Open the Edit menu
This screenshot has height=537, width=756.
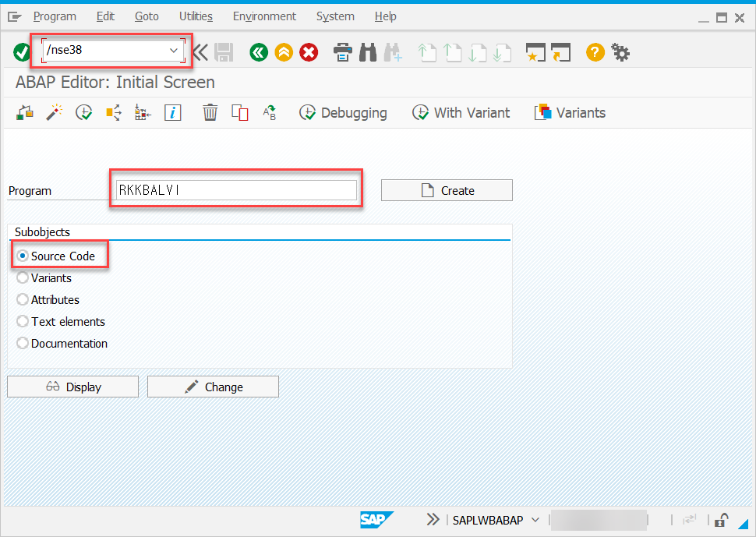pyautogui.click(x=105, y=16)
